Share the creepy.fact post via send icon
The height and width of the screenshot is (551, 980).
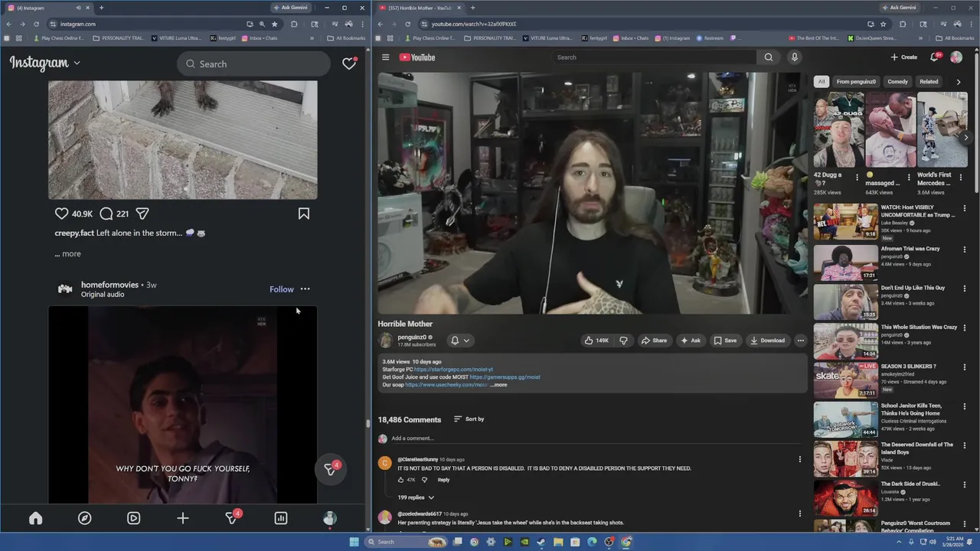(142, 214)
